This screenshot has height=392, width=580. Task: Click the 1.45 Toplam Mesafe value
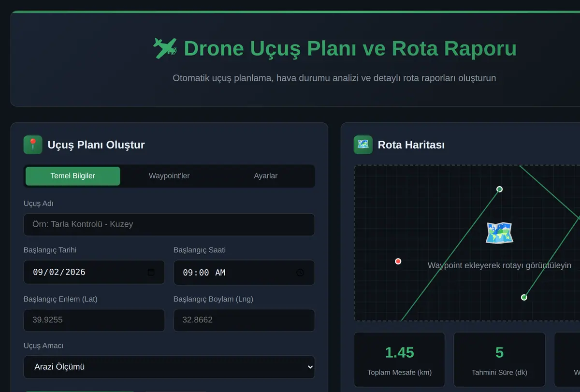pyautogui.click(x=400, y=352)
